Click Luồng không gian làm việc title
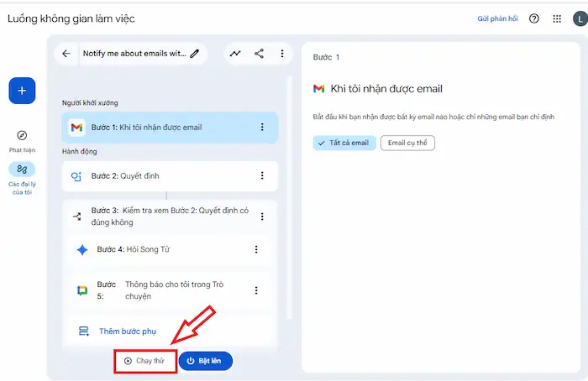The image size is (588, 381). point(71,18)
